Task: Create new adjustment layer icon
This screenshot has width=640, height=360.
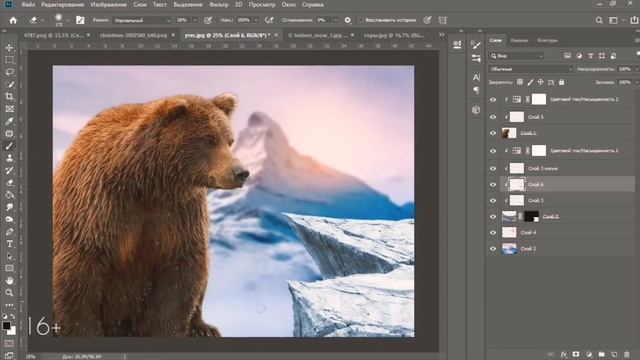Action: click(589, 354)
